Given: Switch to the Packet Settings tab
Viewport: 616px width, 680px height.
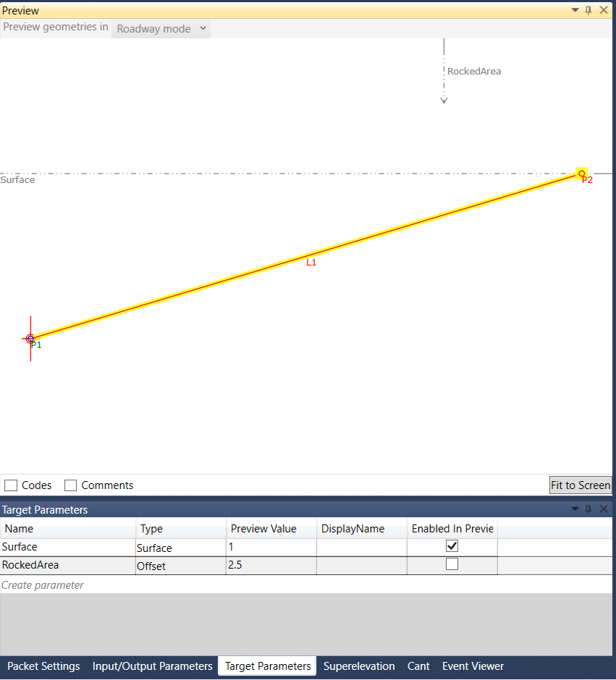Looking at the screenshot, I should point(43,666).
